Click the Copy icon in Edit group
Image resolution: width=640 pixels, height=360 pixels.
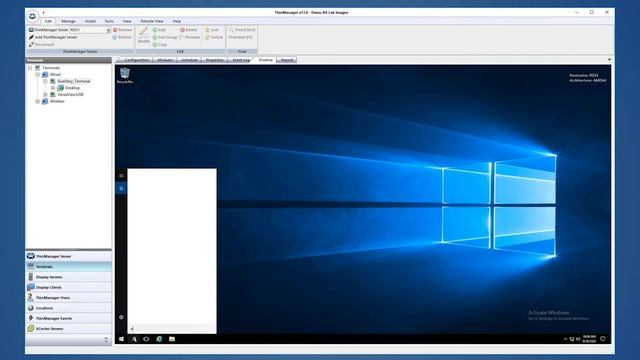click(x=155, y=44)
